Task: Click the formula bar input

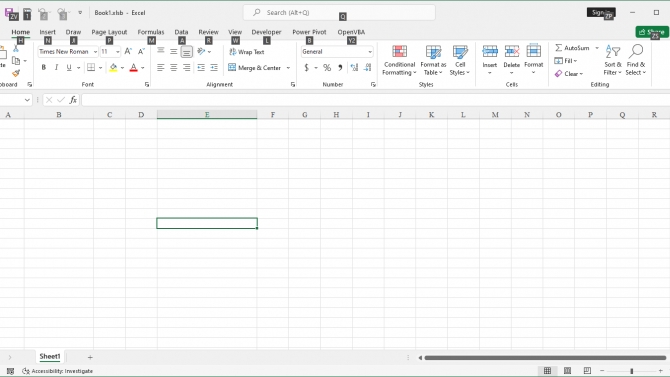Action: pos(375,100)
